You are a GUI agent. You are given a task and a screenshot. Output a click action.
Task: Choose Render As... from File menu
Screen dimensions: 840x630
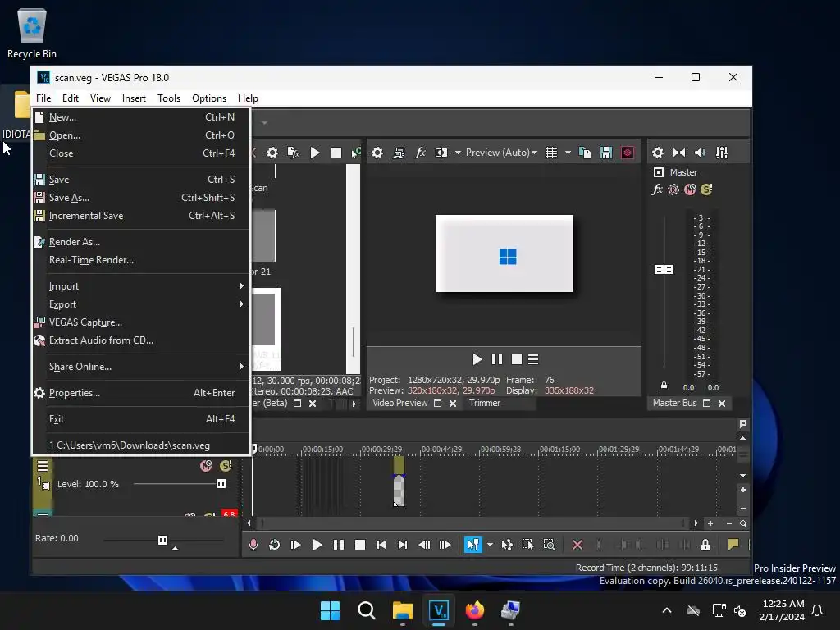141,242
